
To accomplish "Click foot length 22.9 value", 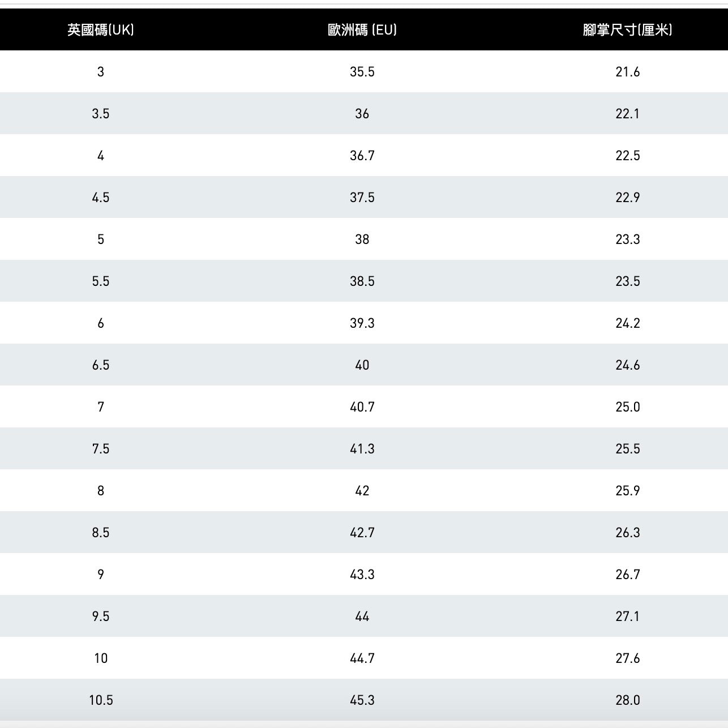I will click(627, 198).
